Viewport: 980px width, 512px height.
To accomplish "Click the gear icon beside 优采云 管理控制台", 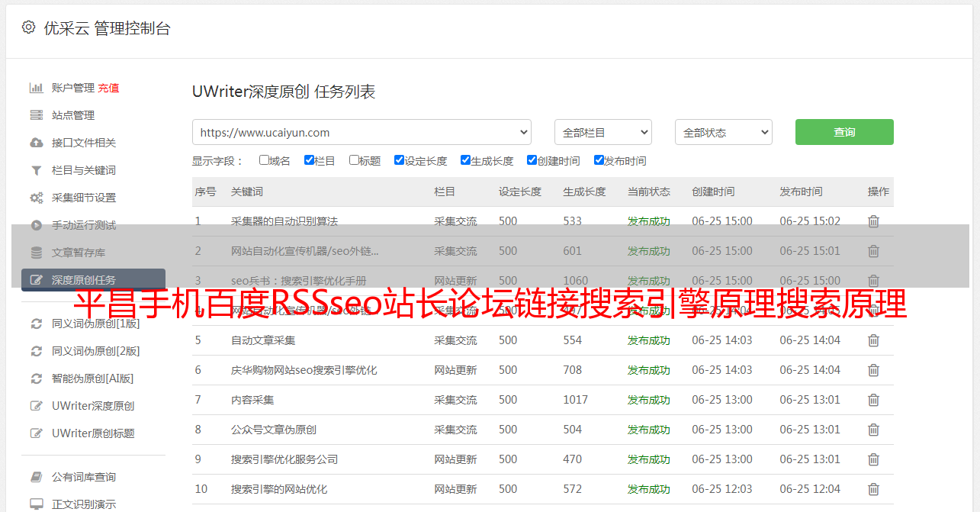I will (x=28, y=27).
